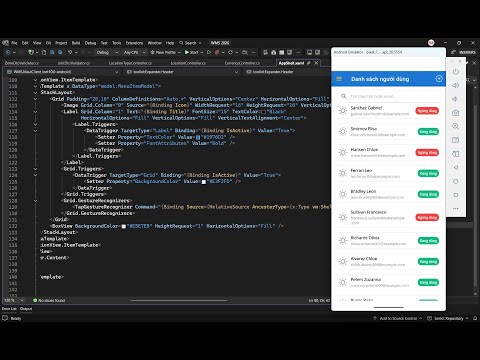Screen dimensions: 480x360
Task: Click Start Without Debugging outline arrow
Action: pos(209,52)
